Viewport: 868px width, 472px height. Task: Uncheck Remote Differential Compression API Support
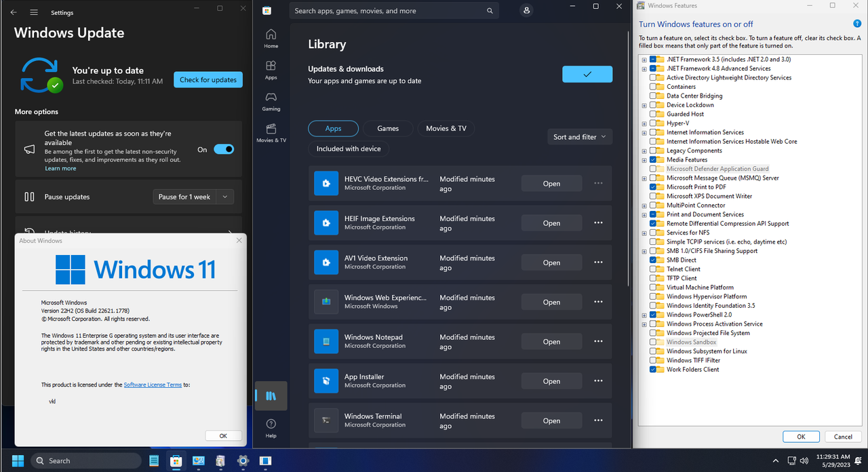pyautogui.click(x=653, y=223)
